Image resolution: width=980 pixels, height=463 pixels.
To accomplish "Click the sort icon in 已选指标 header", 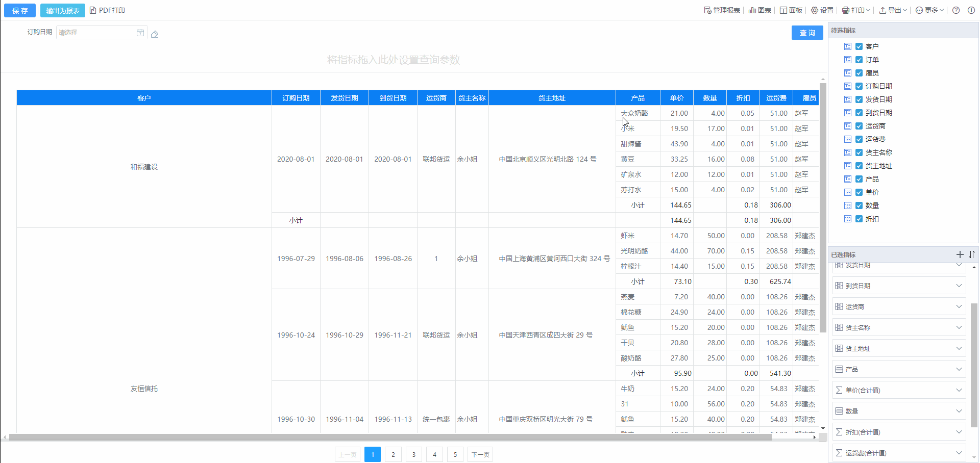I will [x=972, y=254].
